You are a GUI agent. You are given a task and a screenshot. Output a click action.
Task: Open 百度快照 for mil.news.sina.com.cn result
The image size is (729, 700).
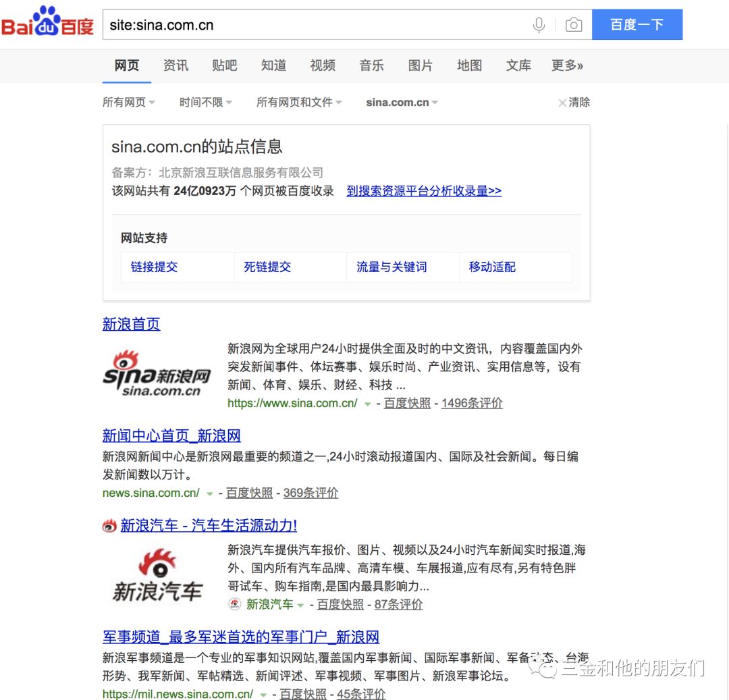(x=303, y=694)
